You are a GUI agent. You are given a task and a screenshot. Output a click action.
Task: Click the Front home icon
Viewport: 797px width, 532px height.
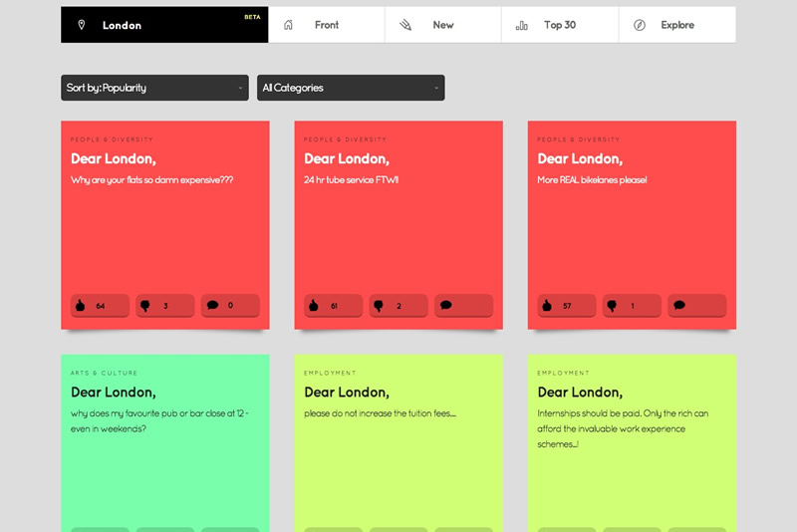click(288, 25)
